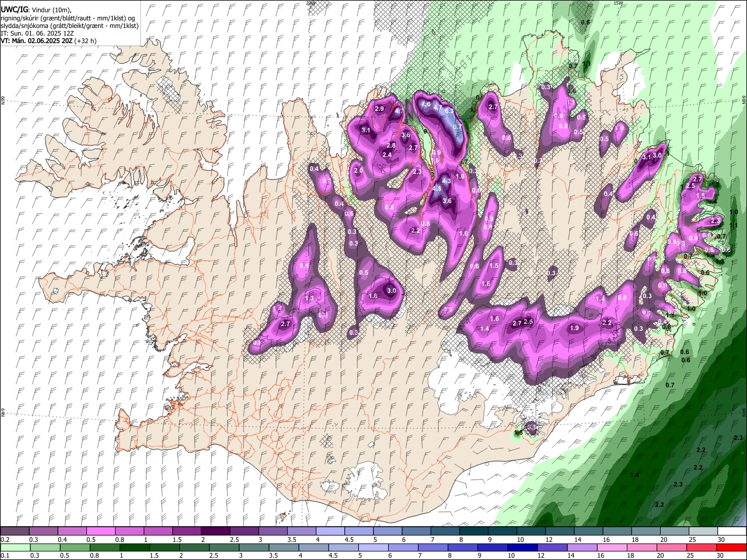The height and width of the screenshot is (560, 747).
Task: Click the 1.3 precipitation value label
Action: tap(309, 297)
